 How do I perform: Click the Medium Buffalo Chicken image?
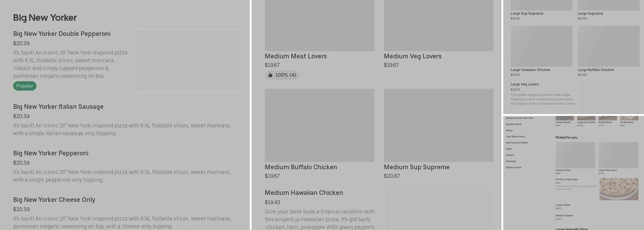(319, 125)
